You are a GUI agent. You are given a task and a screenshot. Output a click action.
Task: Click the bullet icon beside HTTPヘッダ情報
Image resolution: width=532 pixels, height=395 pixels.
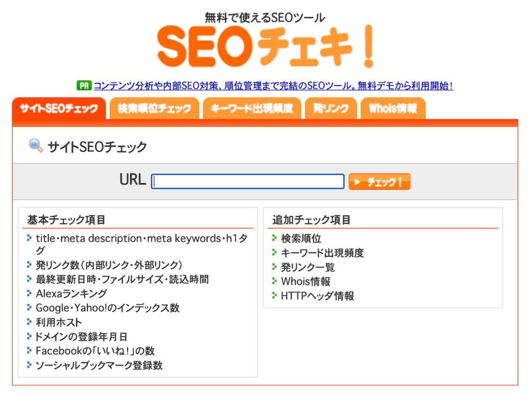(x=275, y=296)
